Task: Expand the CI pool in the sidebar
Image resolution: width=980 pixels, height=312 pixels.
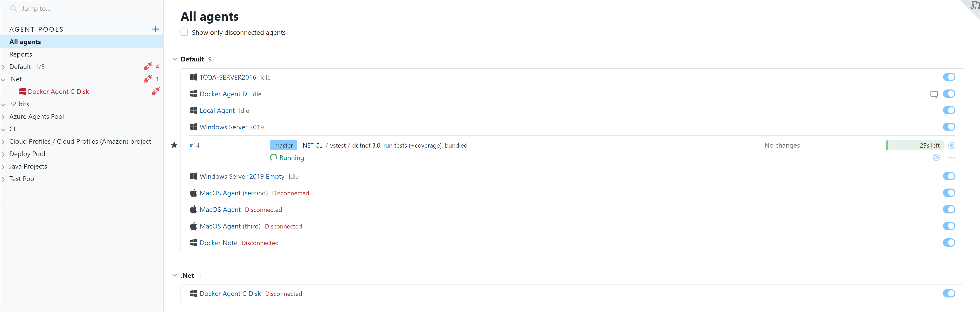Action: pyautogui.click(x=5, y=129)
